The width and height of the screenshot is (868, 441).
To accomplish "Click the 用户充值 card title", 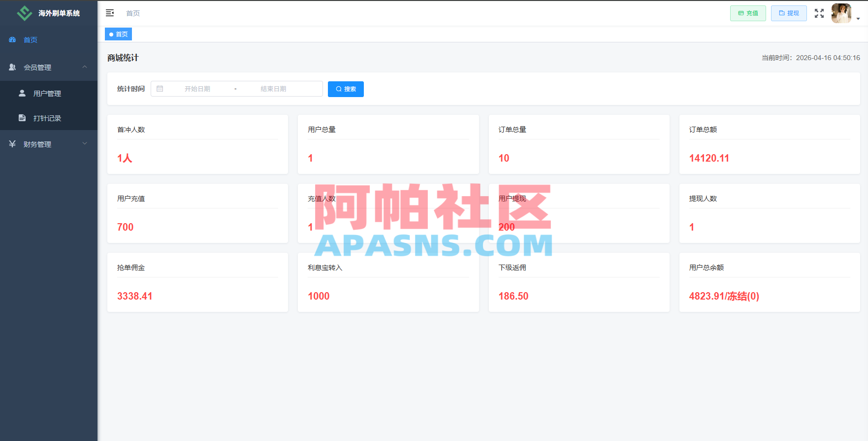I will (131, 199).
